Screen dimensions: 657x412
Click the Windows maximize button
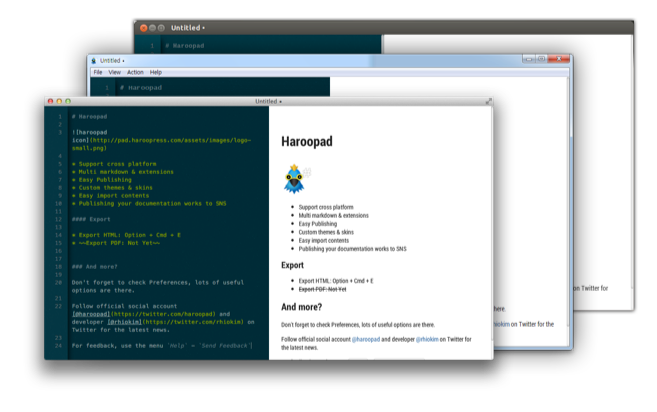pyautogui.click(x=541, y=59)
